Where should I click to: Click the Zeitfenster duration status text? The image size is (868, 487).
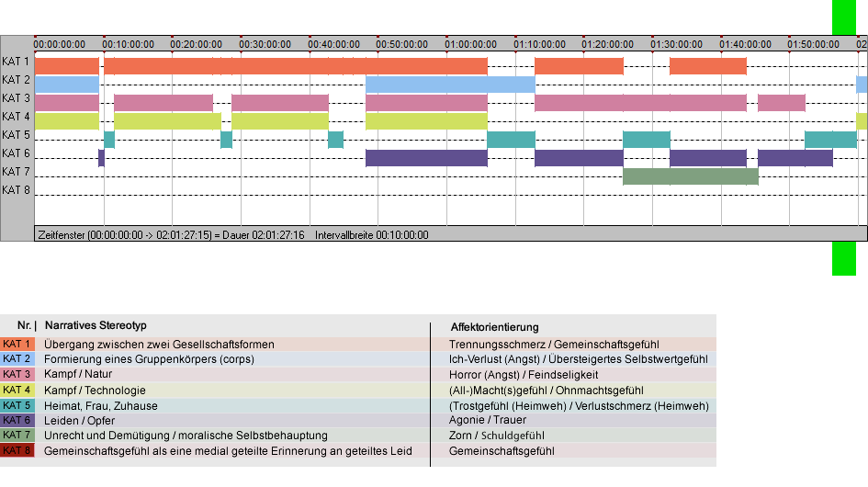tap(171, 235)
